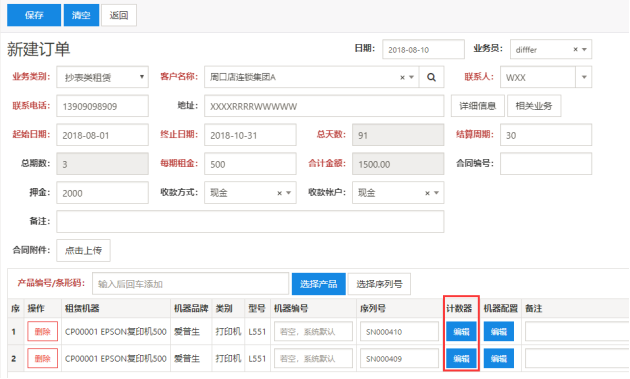The height and width of the screenshot is (379, 630).
Task: Click the 产品编号/条形码 barcode input field
Action: click(x=190, y=284)
